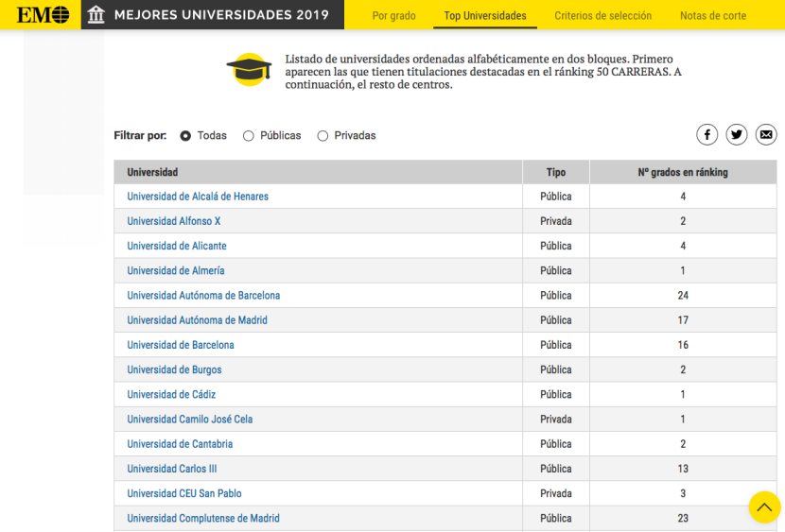Select the Privadas filter radio button
This screenshot has width=785, height=532.
tap(323, 136)
